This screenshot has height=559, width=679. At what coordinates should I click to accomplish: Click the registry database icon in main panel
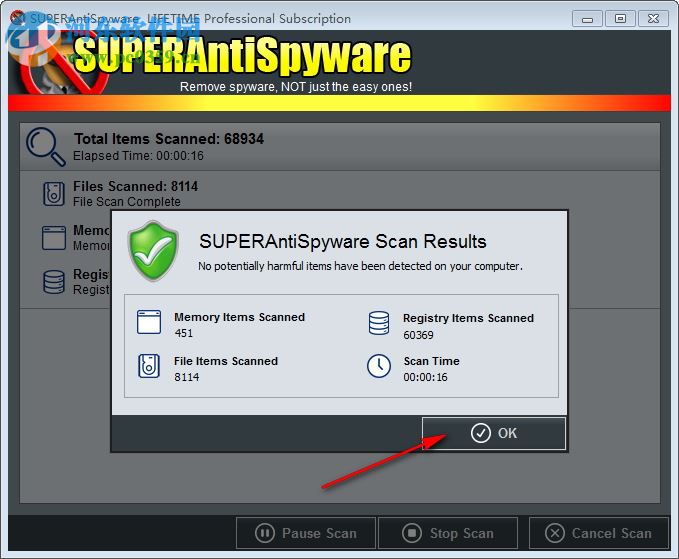pos(54,282)
